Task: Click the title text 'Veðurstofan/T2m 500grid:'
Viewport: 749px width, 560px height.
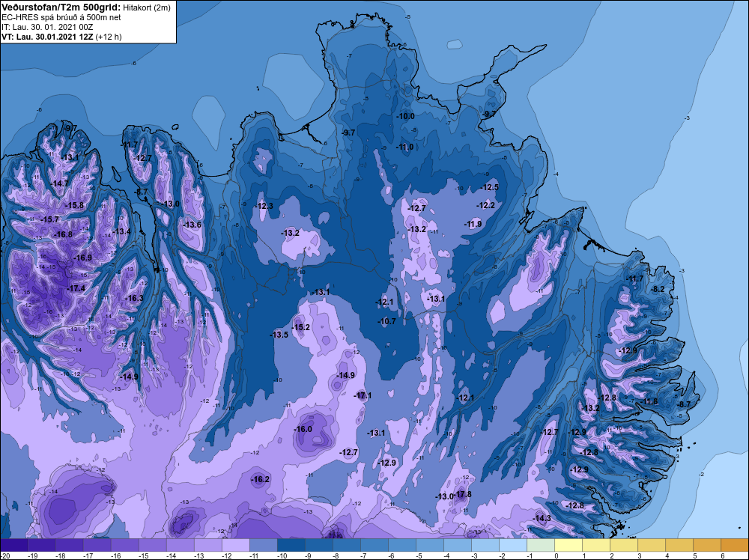Action: 60,7
